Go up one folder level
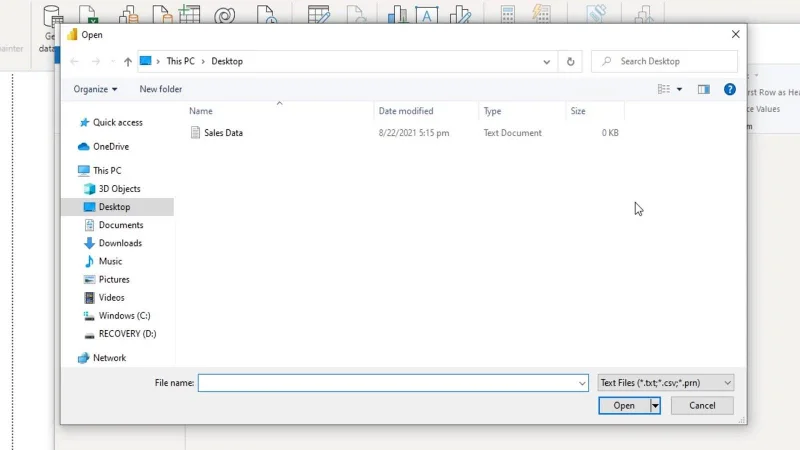 tap(128, 62)
